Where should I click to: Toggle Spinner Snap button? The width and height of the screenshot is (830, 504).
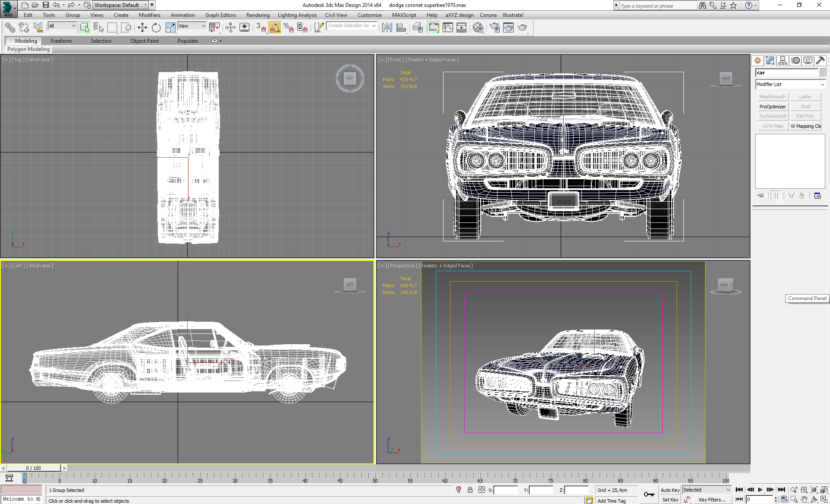(303, 28)
